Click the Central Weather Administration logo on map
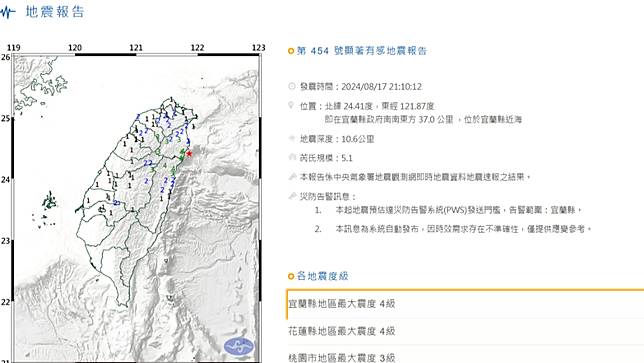Viewport: 644px width, 363px height. click(239, 347)
